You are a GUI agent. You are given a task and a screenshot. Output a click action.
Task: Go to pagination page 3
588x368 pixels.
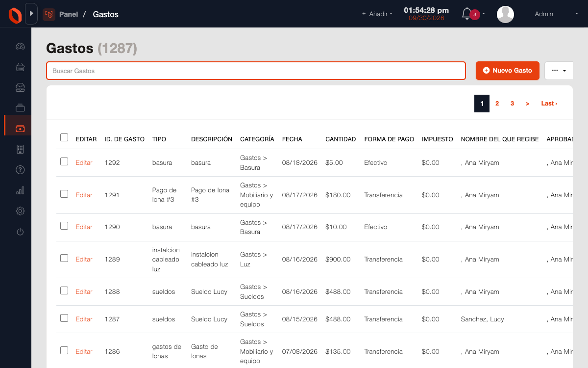(x=512, y=104)
